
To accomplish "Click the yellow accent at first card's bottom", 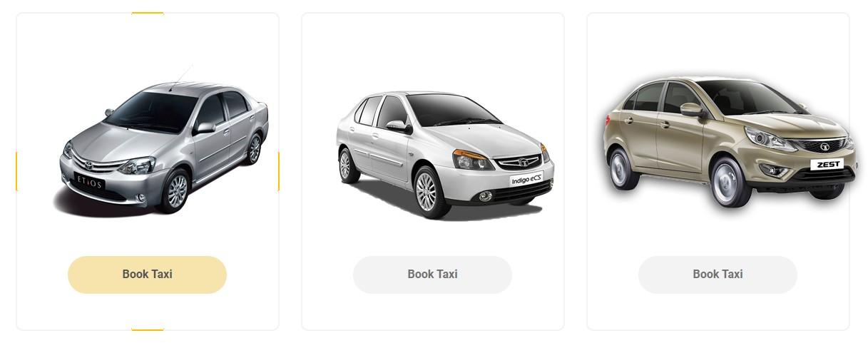I will point(148,329).
